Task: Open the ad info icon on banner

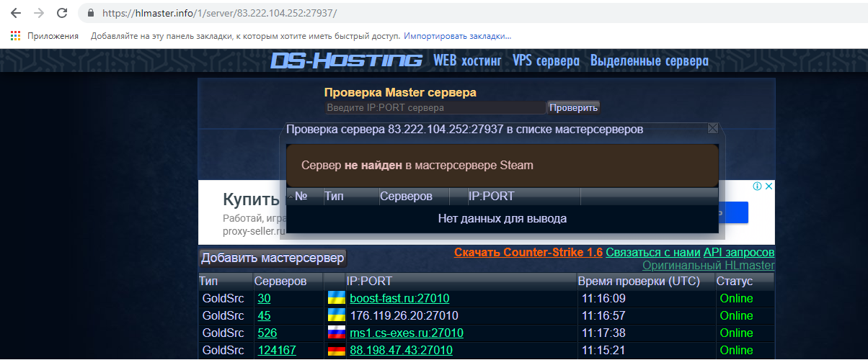Action: point(758,186)
